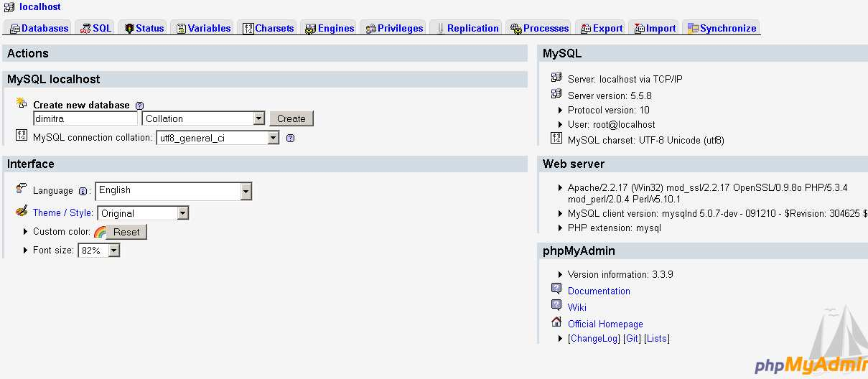This screenshot has width=868, height=379.
Task: Open the Documentation link
Action: coord(599,291)
